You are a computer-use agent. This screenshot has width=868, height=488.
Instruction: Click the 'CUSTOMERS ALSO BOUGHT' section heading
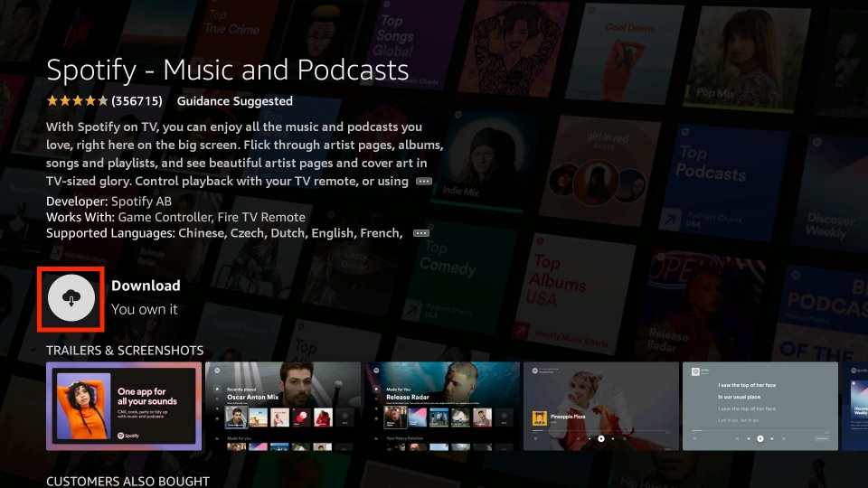pyautogui.click(x=127, y=482)
